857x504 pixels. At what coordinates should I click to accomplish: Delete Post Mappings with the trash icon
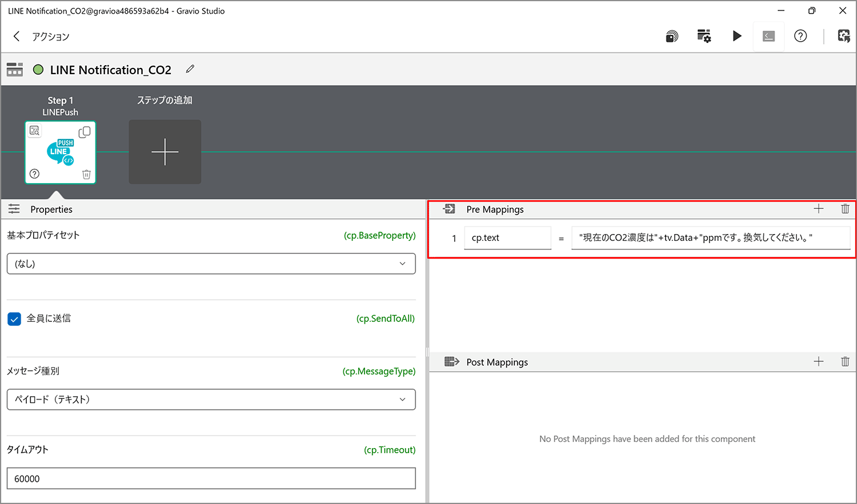[x=845, y=361]
